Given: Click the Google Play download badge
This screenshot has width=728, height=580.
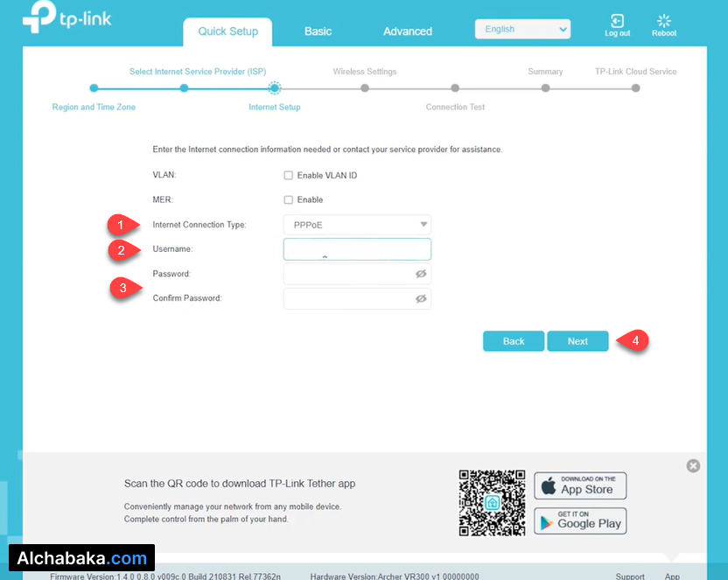Looking at the screenshot, I should (580, 521).
